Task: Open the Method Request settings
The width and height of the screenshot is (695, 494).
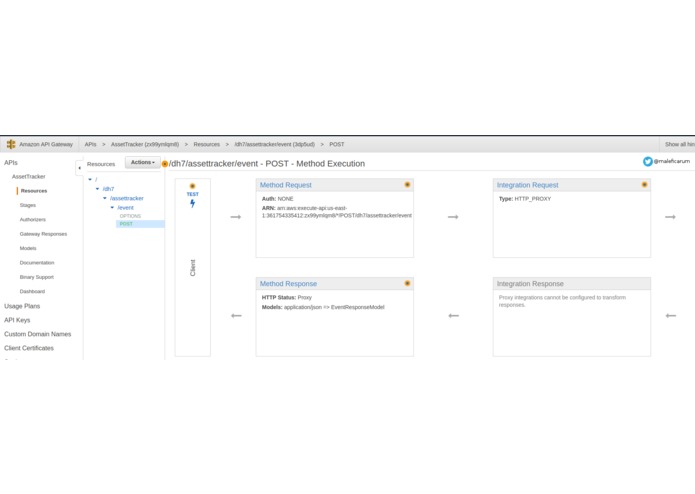Action: click(x=285, y=185)
